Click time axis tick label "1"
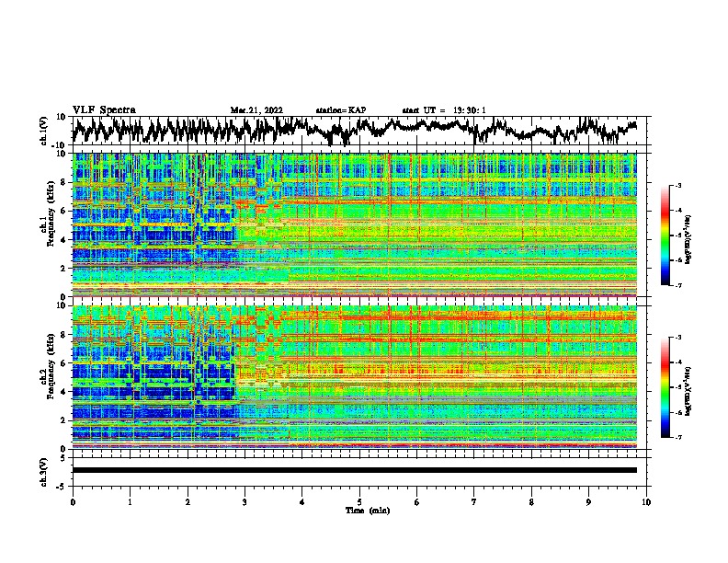 coord(130,502)
